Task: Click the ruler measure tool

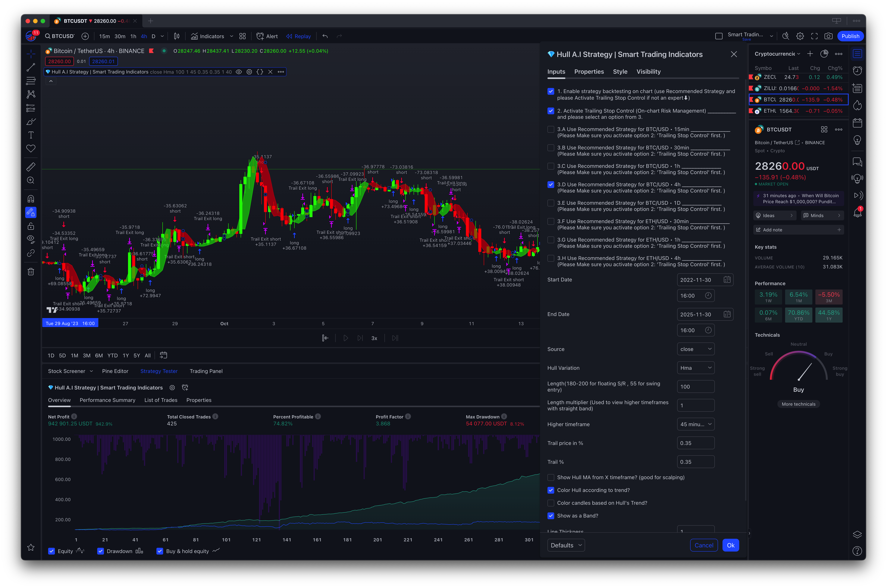Action: coord(31,167)
